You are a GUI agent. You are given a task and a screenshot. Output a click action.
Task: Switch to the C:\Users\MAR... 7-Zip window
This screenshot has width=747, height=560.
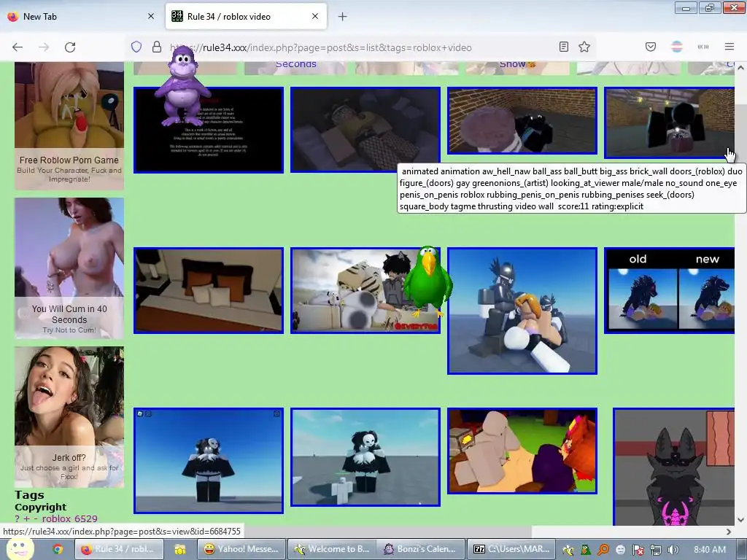(511, 549)
